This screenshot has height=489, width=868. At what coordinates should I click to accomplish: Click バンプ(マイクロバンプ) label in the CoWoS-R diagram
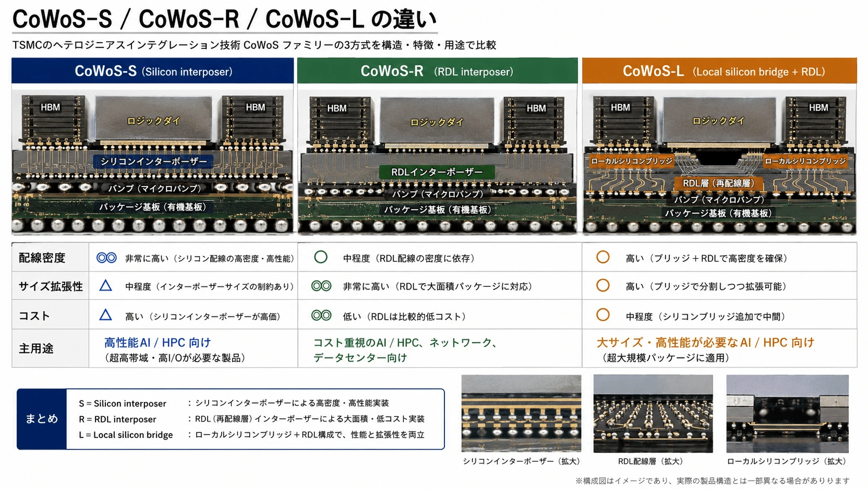coord(438,194)
